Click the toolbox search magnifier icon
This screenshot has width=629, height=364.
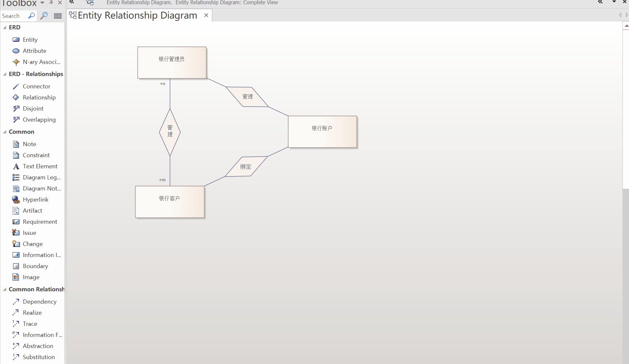(32, 16)
